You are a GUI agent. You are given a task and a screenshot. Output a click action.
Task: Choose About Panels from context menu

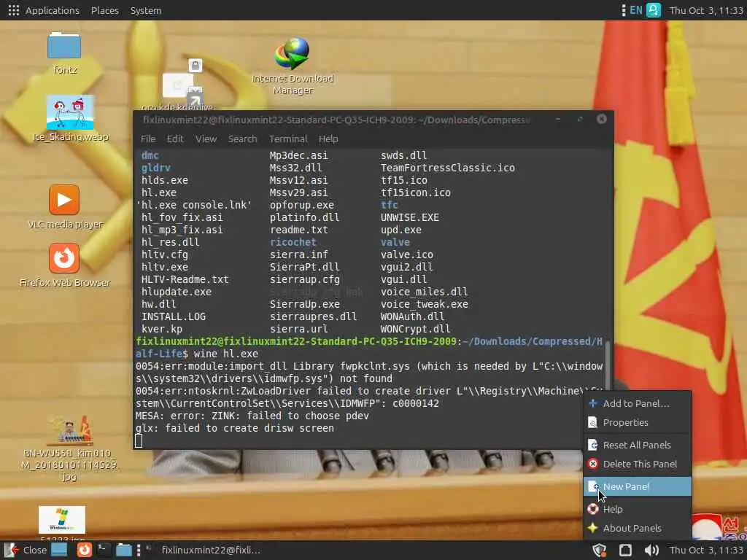[638, 528]
